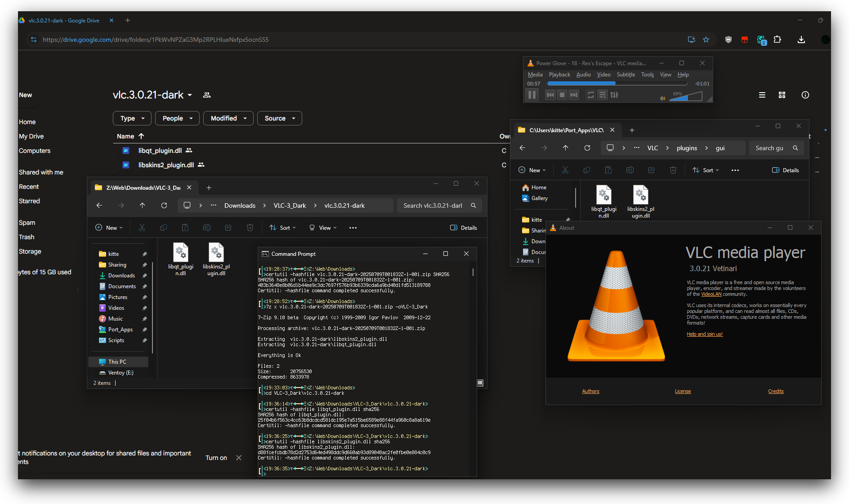Viewport: 849px width, 504px height.
Task: Open VideoLAN link in About dialog
Action: [711, 294]
